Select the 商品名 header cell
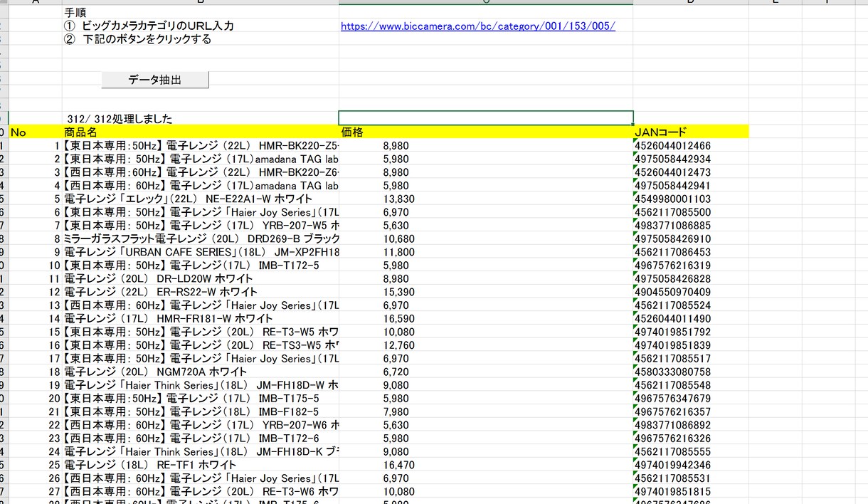 201,132
